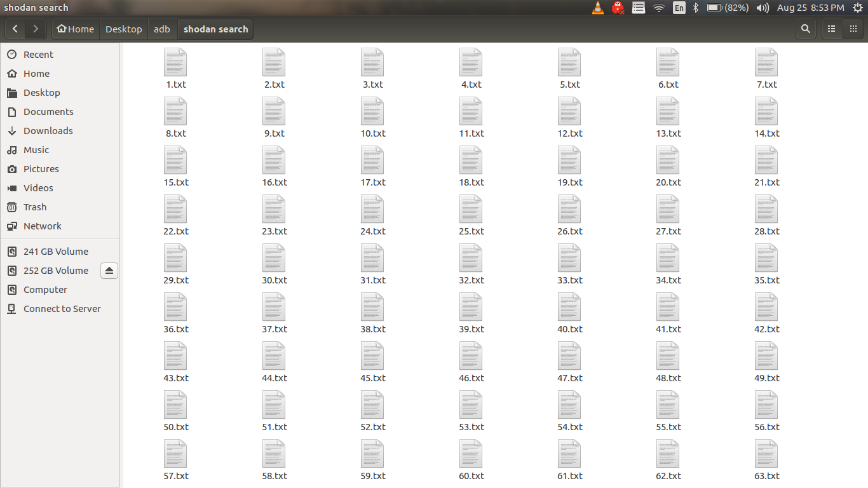
Task: Navigate to Desktop in the path bar
Action: 124,29
